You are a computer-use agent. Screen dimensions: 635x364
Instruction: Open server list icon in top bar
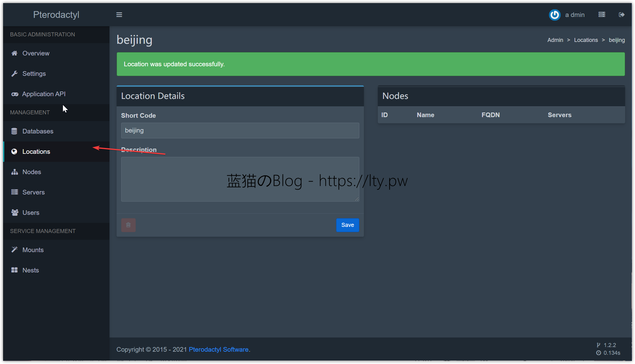click(602, 15)
